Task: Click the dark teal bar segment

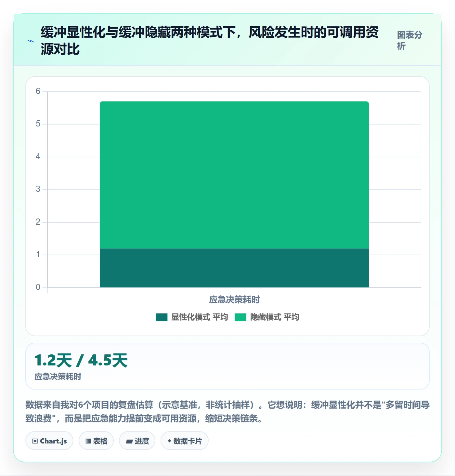Action: (234, 268)
